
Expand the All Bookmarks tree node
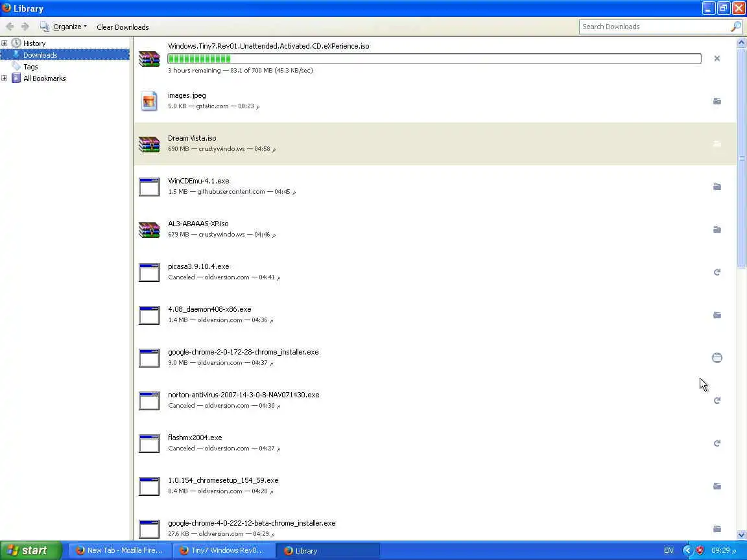[5, 78]
